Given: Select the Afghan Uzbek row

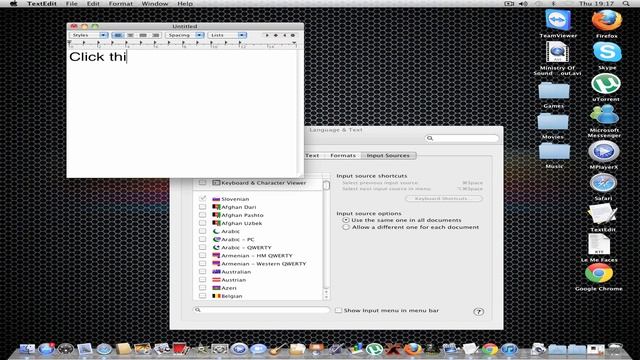Looking at the screenshot, I should (258, 223).
